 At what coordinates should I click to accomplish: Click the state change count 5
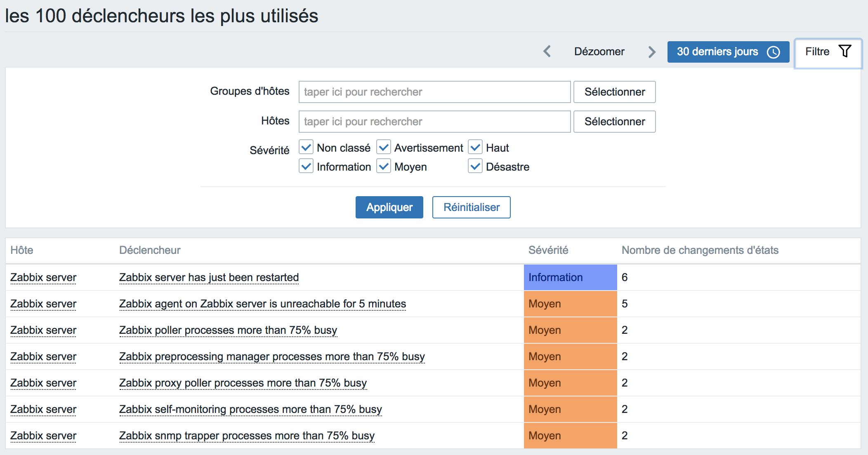pyautogui.click(x=625, y=304)
